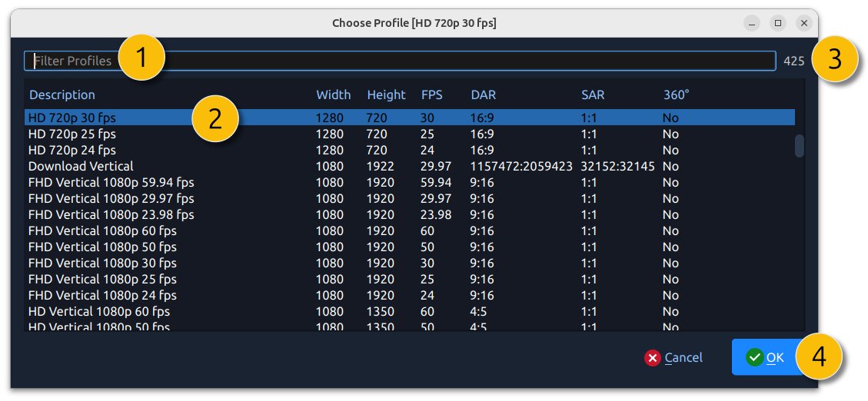Click the SAR column header
The image size is (868, 401).
pyautogui.click(x=593, y=94)
